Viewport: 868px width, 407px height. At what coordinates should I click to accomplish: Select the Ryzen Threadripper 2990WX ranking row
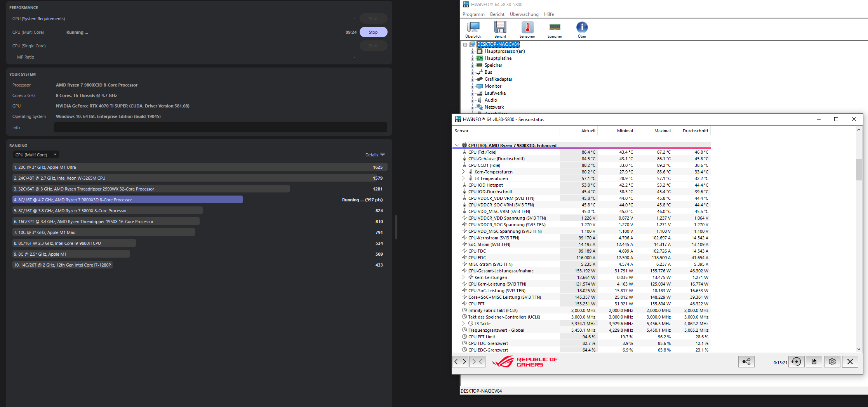point(200,189)
